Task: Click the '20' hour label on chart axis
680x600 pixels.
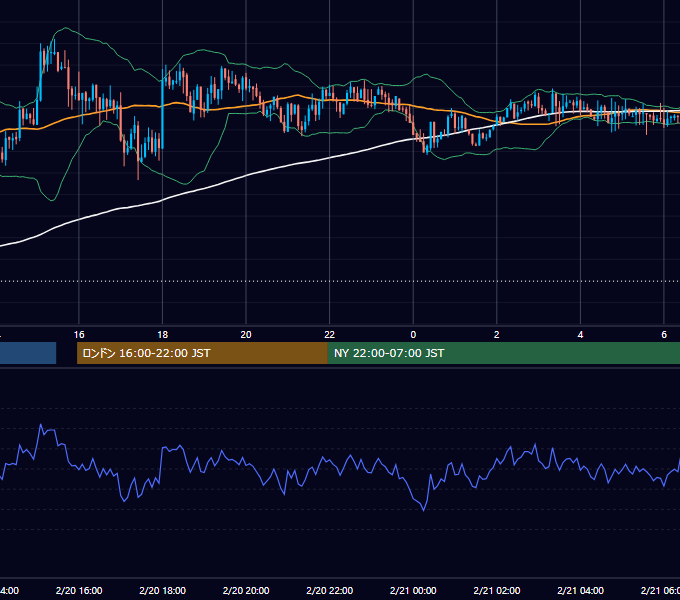Action: click(x=246, y=335)
